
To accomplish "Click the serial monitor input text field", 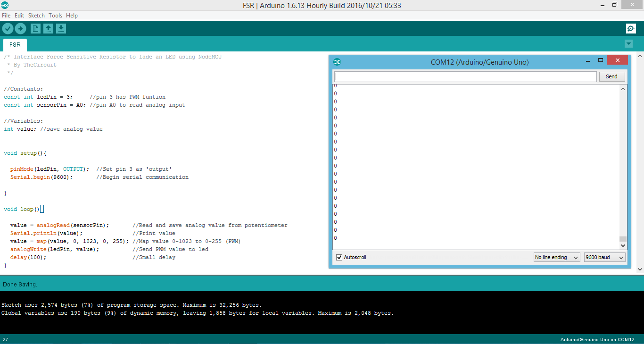I will [465, 76].
